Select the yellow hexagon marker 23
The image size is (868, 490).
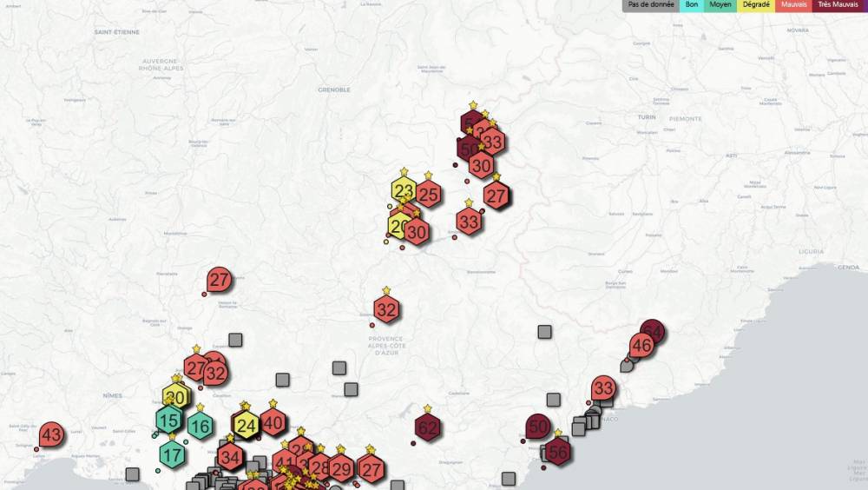click(x=403, y=190)
